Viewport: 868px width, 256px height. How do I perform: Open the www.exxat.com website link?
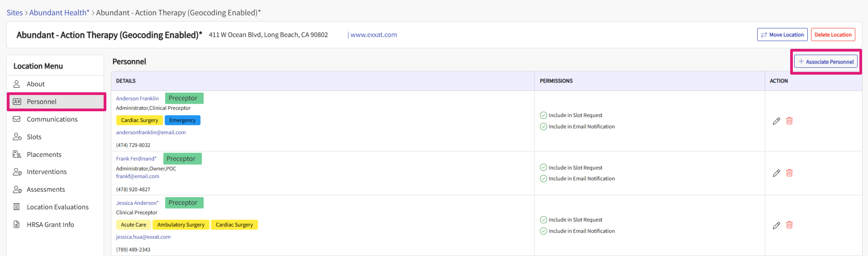pos(373,35)
